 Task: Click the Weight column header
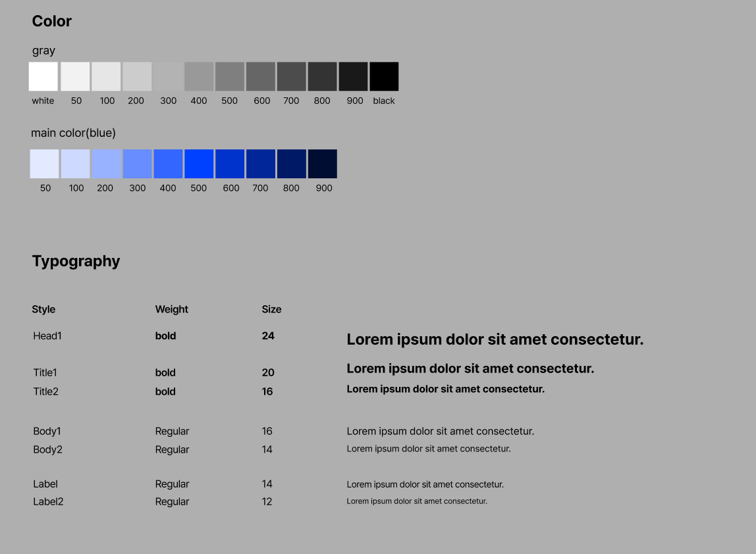[172, 309]
